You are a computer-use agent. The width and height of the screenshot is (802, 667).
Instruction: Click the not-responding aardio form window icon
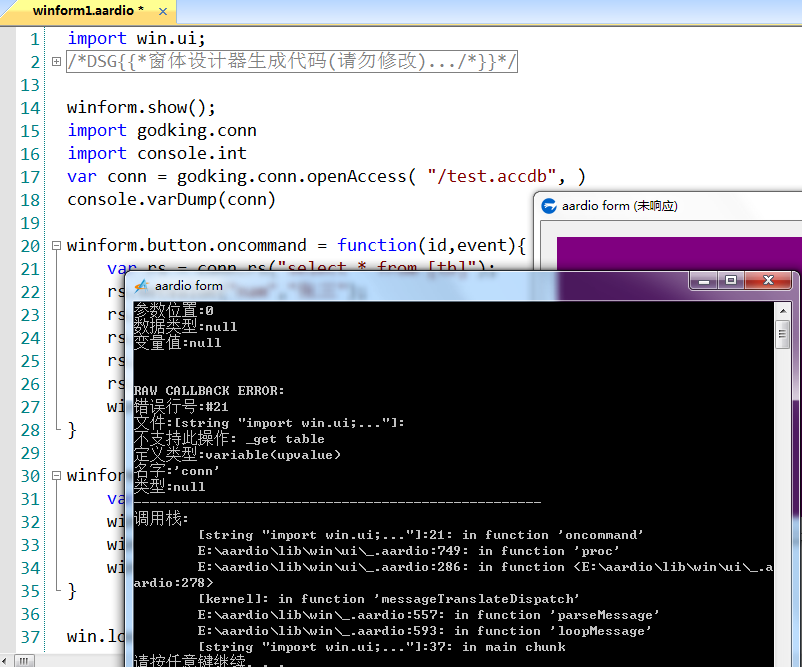tap(549, 206)
